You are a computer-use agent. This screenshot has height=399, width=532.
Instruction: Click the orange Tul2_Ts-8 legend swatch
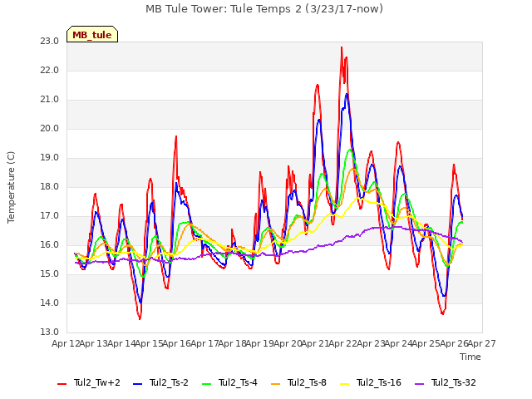pyautogui.click(x=276, y=384)
